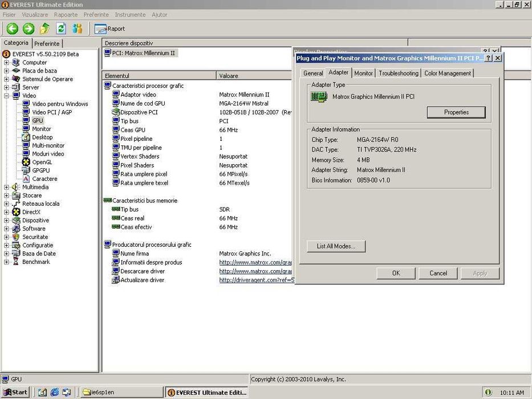532x399 pixels.
Task: Click the Dispozitive PCI row icon
Action: pos(116,112)
